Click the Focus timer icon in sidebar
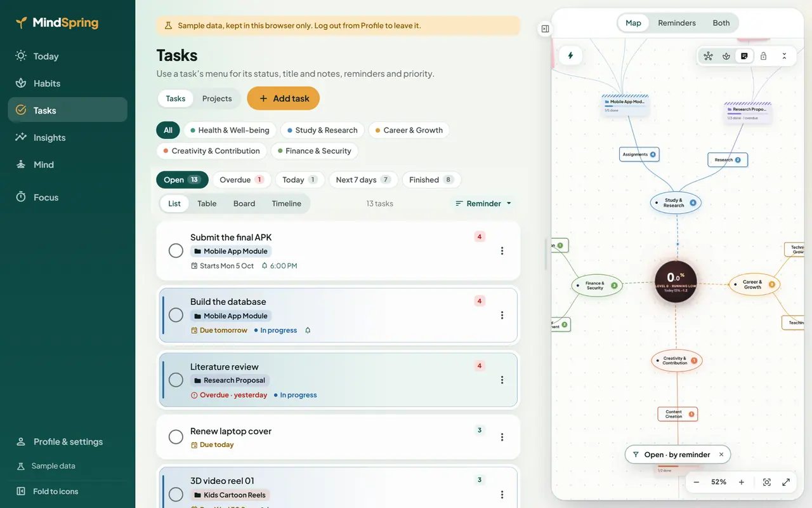 21,197
